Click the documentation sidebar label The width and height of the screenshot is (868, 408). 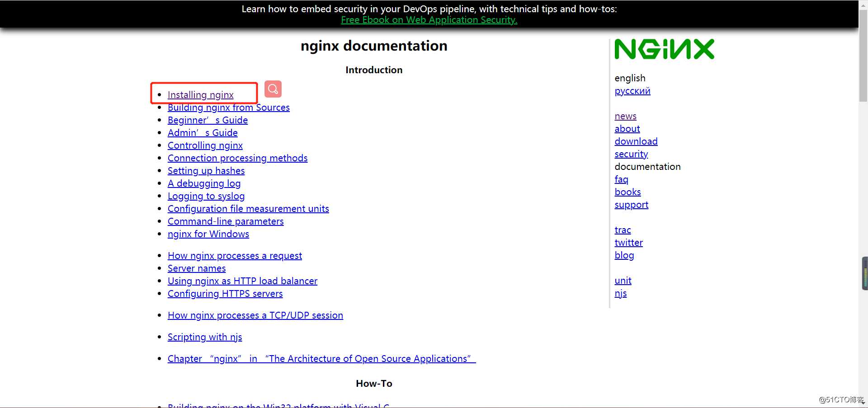click(x=648, y=167)
